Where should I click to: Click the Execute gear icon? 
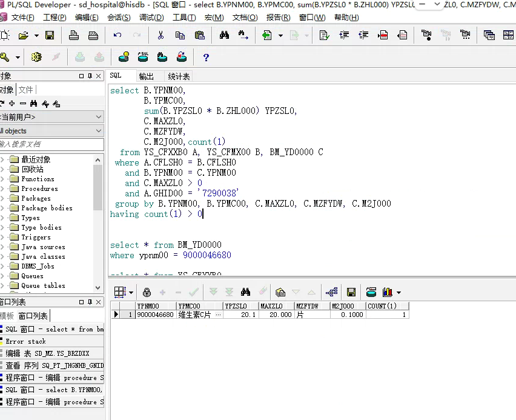tap(36, 58)
